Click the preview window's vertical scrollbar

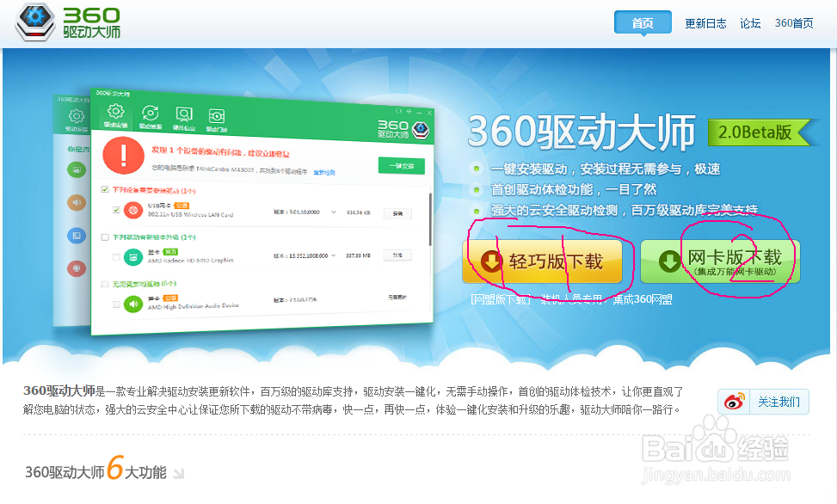430,219
